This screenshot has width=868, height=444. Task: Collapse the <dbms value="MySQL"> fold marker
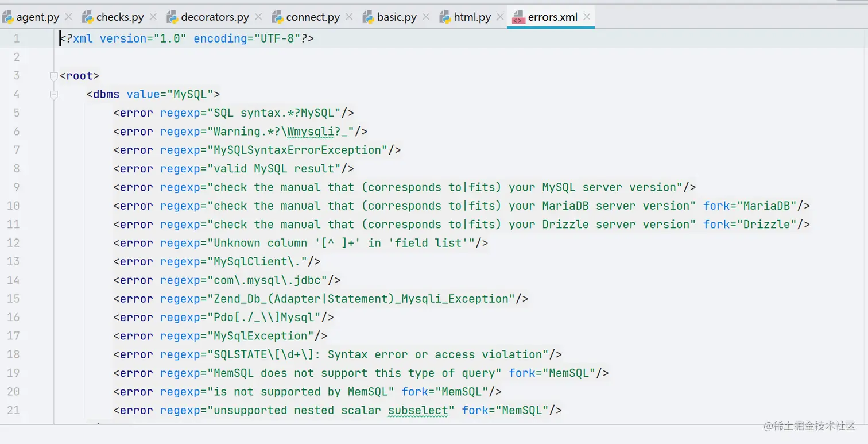(54, 94)
